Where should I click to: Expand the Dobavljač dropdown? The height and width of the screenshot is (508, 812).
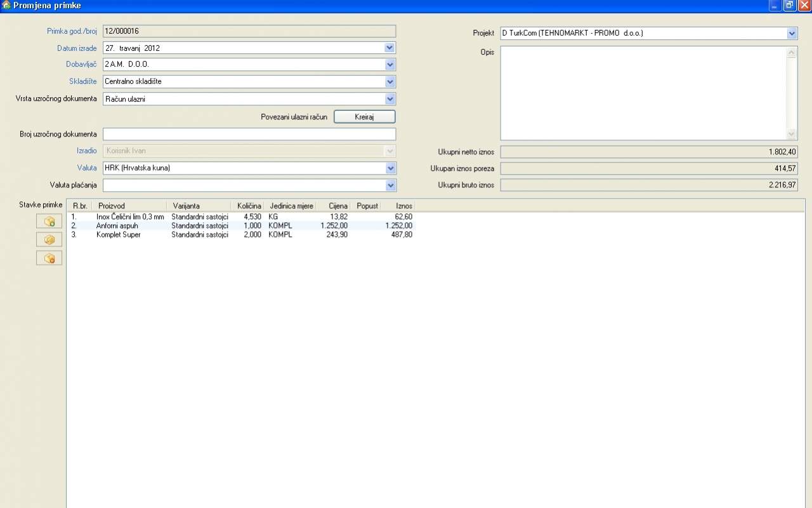(x=390, y=64)
